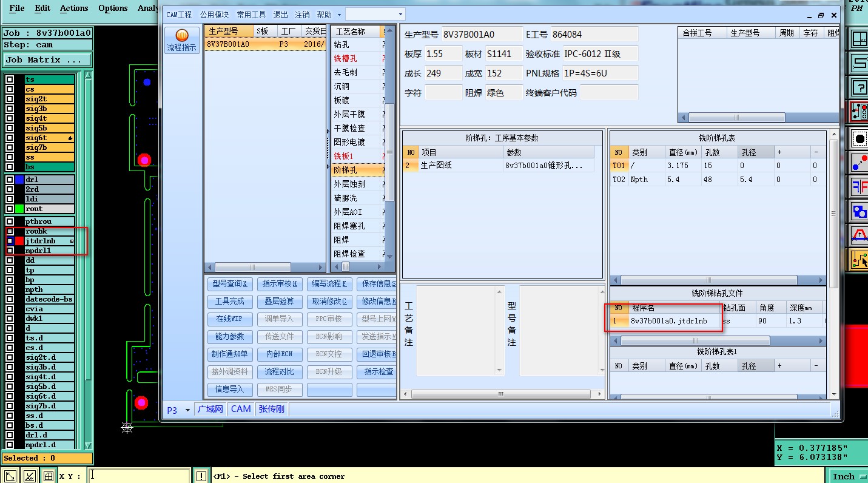Viewport: 868px width, 483px height.
Task: Toggle checkbox for layer 2rd
Action: (x=10, y=189)
